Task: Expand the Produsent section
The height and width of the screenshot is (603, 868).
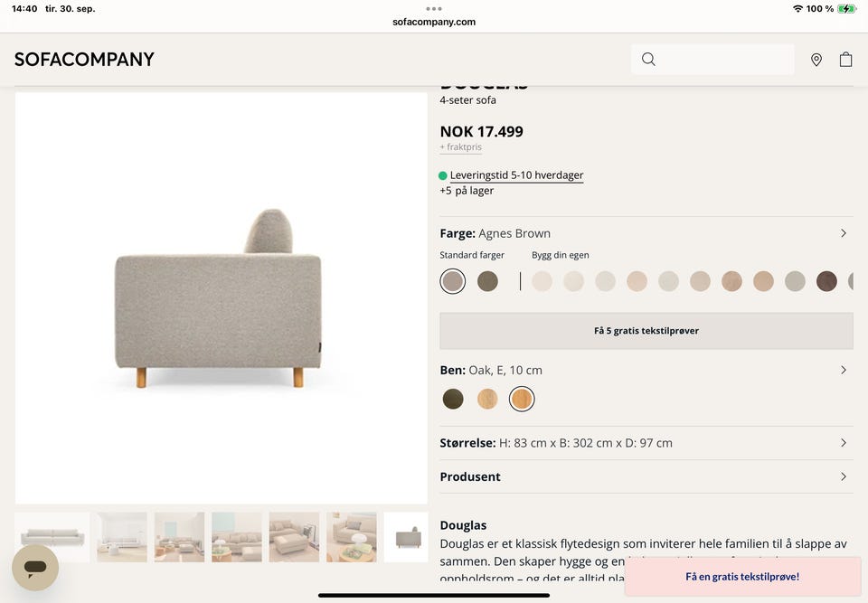Action: pos(843,476)
